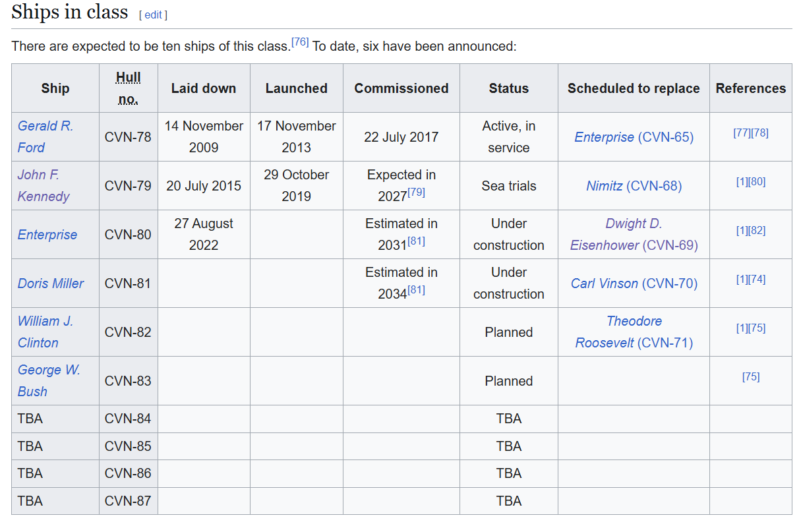Open reference 77 in the Gerald R. Ford row

(x=742, y=133)
